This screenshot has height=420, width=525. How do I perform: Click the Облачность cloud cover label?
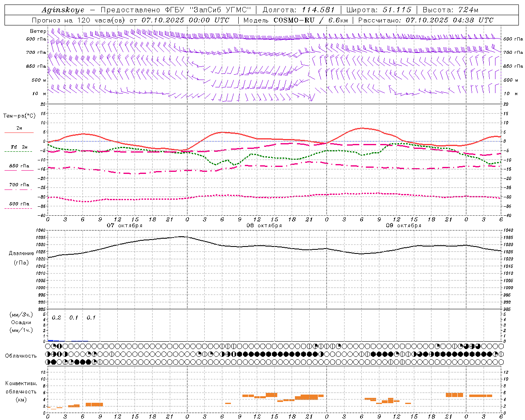coord(21,356)
